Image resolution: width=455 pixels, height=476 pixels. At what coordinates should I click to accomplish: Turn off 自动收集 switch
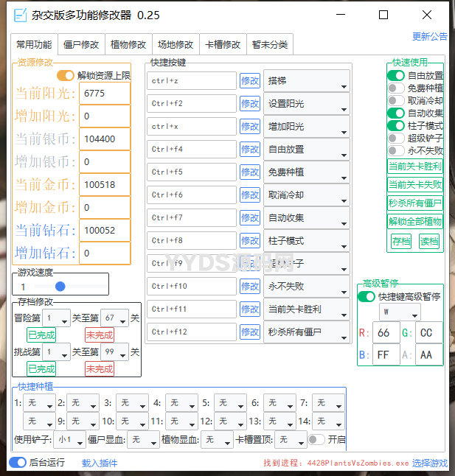pyautogui.click(x=396, y=113)
